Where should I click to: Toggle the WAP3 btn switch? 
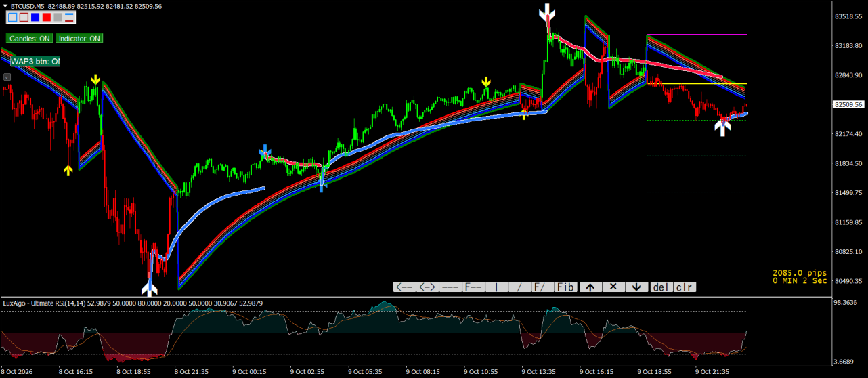point(35,61)
